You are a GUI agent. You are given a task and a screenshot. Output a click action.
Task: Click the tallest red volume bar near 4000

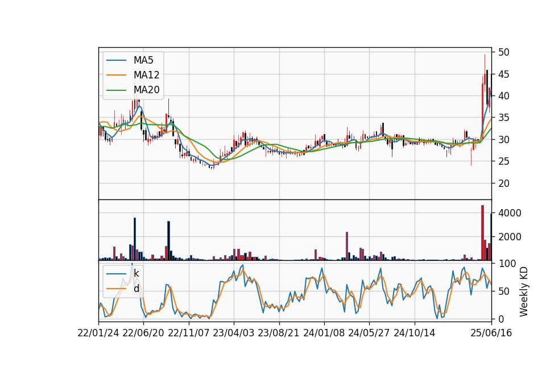[483, 233]
